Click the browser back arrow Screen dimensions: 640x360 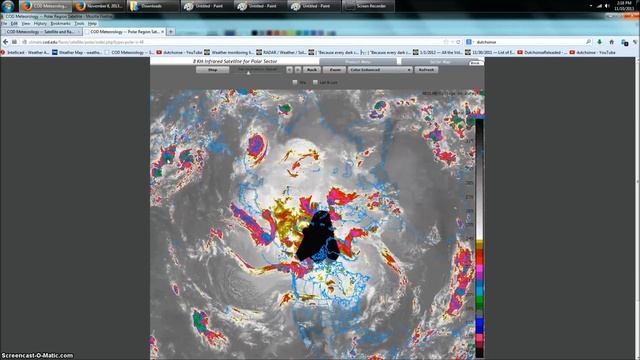(5, 42)
